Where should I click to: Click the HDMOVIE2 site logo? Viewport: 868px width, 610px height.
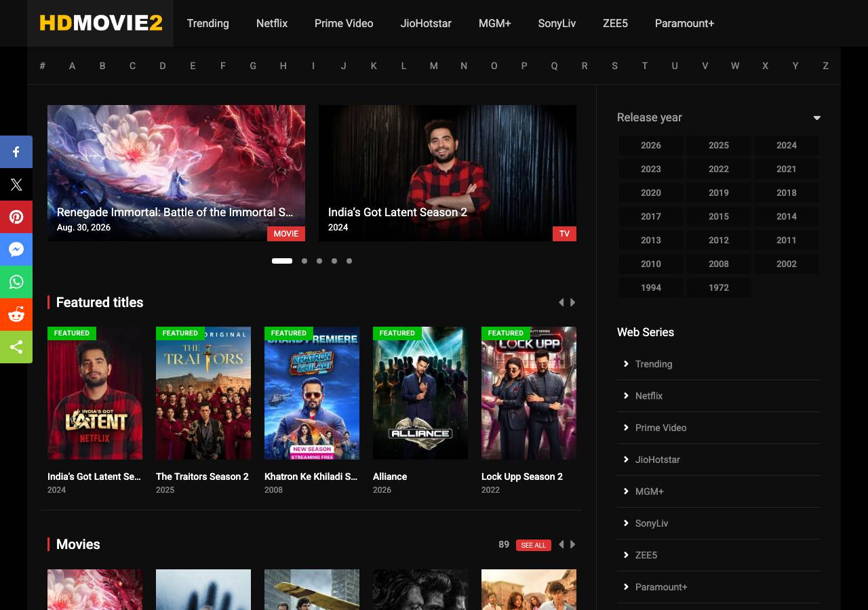click(x=101, y=23)
